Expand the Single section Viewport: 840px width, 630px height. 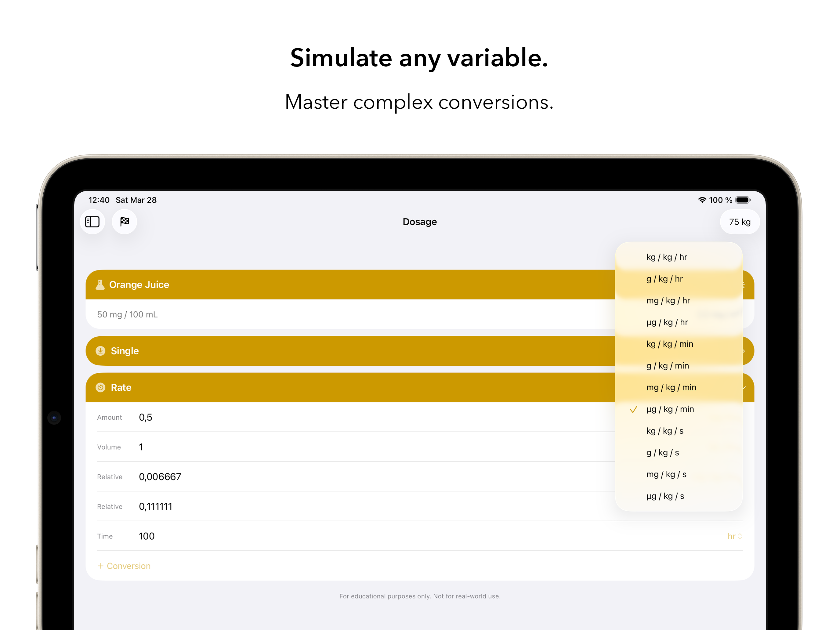(x=420, y=351)
